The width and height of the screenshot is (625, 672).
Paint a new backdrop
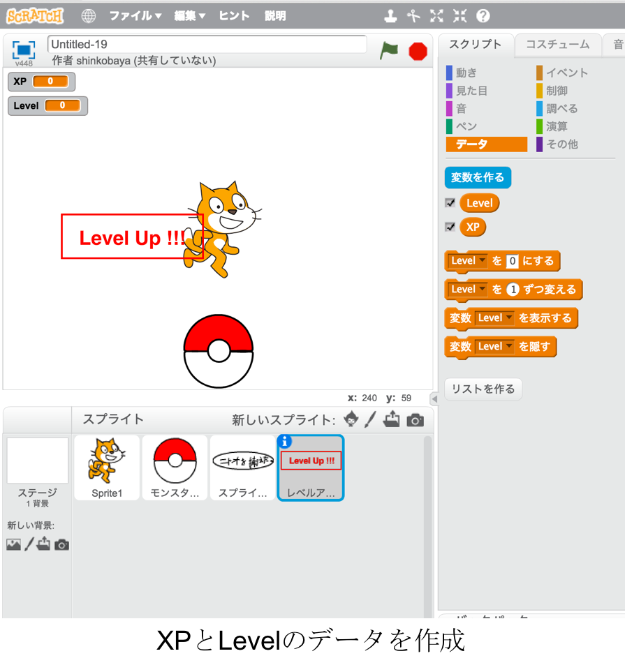(29, 544)
